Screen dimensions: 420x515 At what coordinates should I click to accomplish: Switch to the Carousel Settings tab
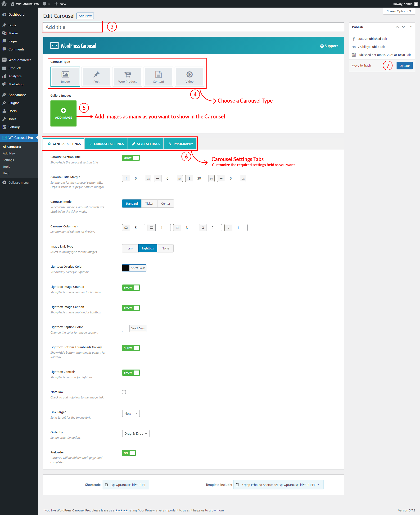point(106,144)
